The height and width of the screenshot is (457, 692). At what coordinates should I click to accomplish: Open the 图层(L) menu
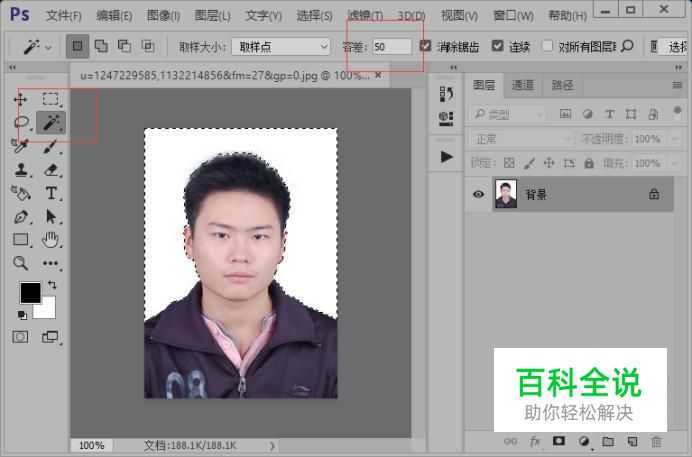click(x=212, y=16)
